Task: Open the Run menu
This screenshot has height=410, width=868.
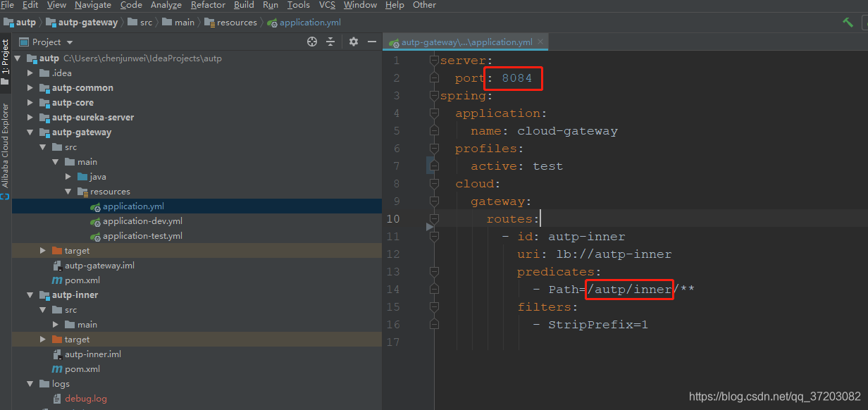Action: pos(271,5)
